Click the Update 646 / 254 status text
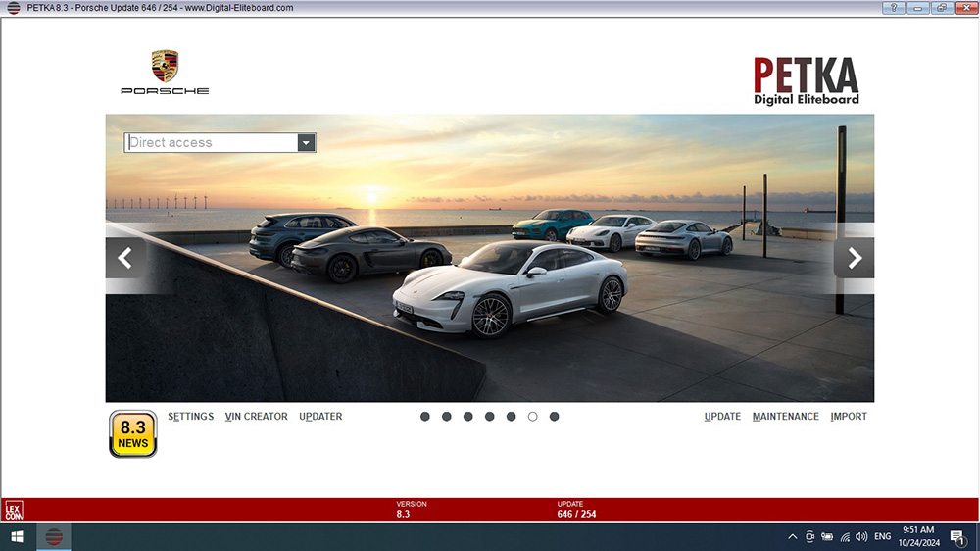 (x=576, y=510)
